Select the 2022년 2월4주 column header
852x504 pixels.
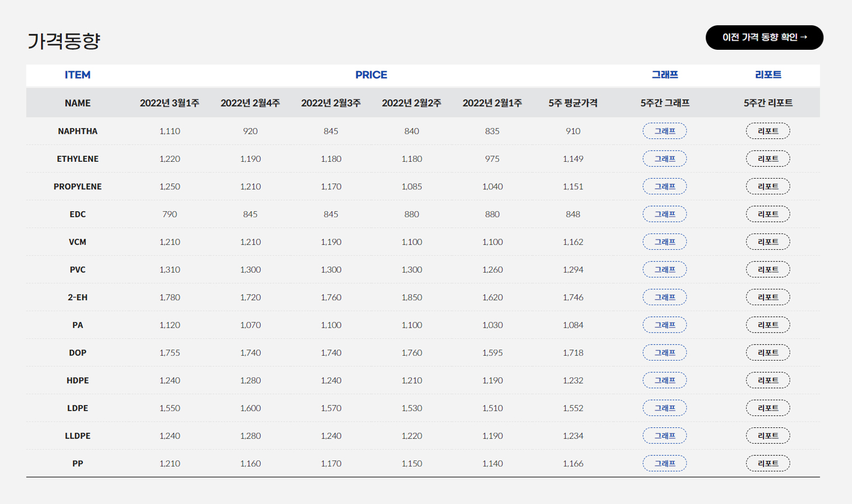pyautogui.click(x=250, y=103)
